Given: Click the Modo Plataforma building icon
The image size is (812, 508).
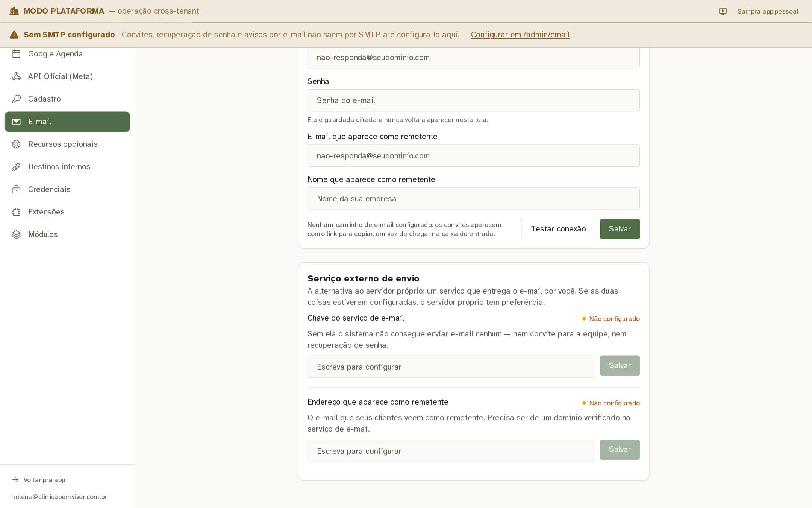Looking at the screenshot, I should (14, 11).
